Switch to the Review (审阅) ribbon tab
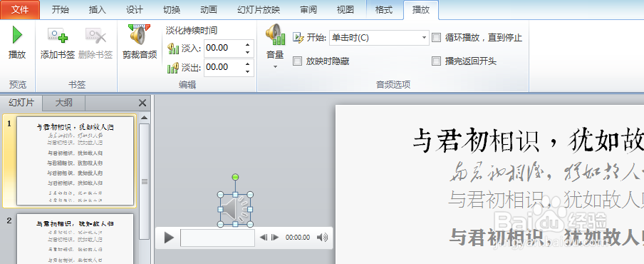644x264 pixels. pos(308,10)
